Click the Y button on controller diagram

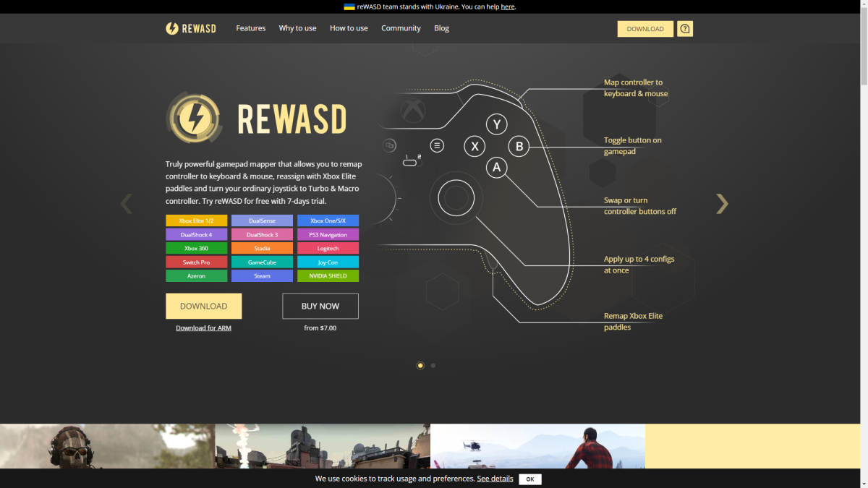coord(496,125)
